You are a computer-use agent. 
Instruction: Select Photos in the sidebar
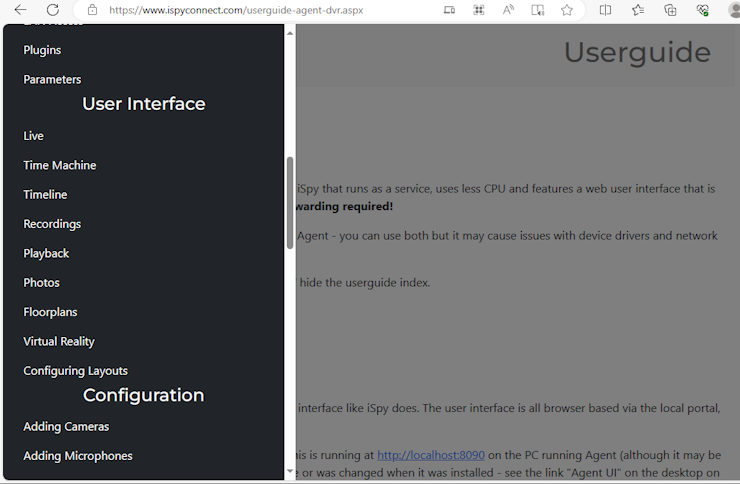click(41, 283)
